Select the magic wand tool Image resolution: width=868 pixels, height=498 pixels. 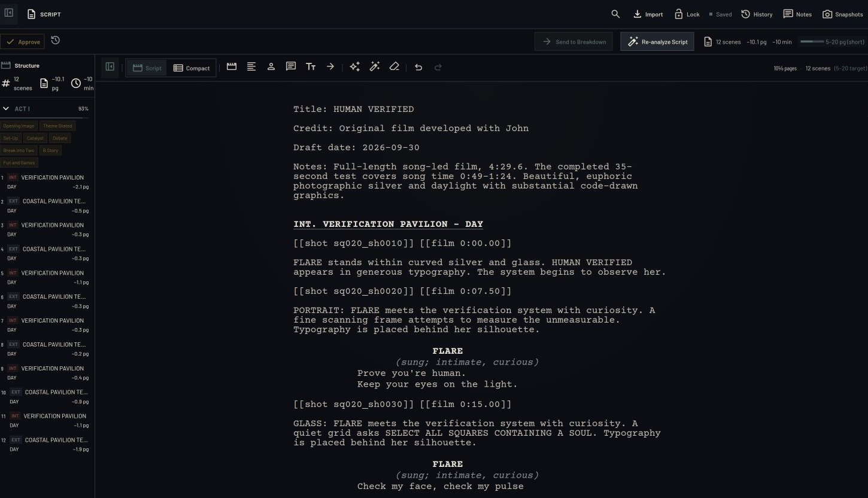pos(375,67)
